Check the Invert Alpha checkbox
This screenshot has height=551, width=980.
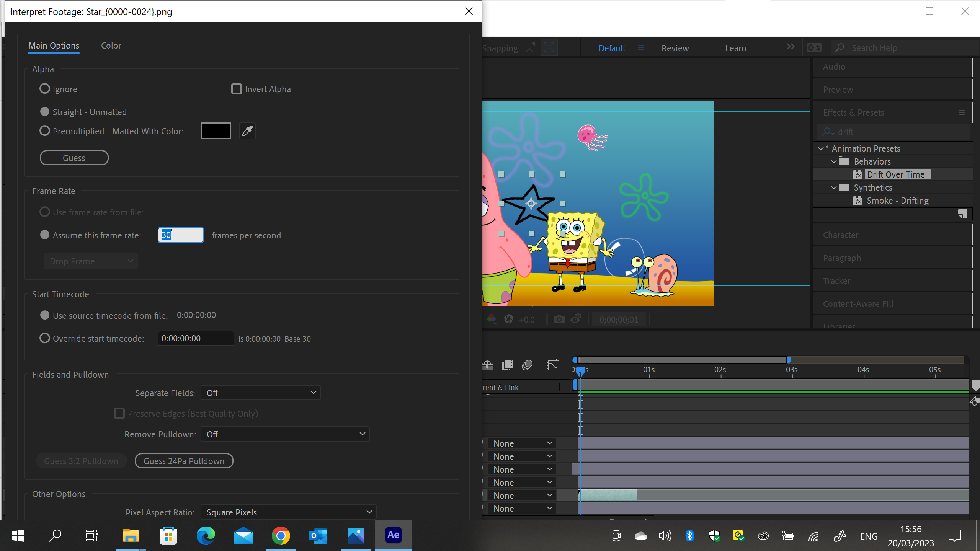coord(236,88)
